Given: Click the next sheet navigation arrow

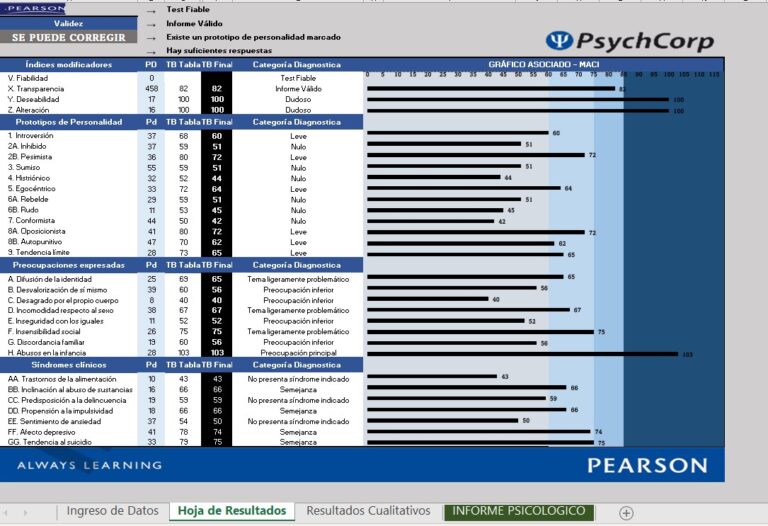Looking at the screenshot, I should pos(38,512).
